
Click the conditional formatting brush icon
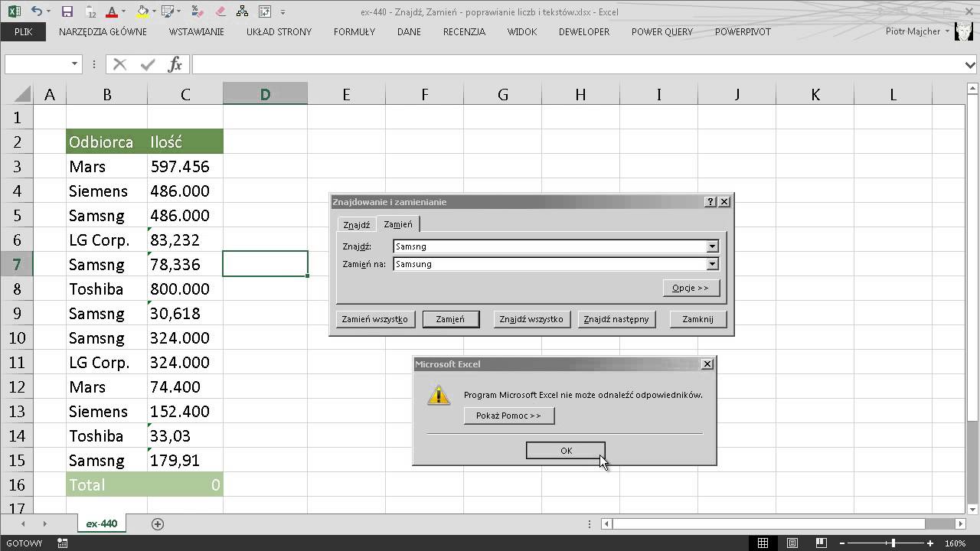coord(166,11)
